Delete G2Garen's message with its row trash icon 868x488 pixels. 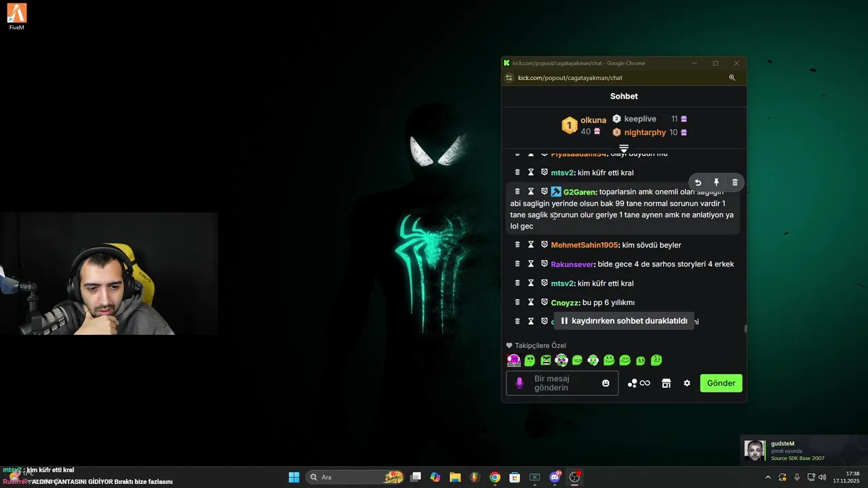click(517, 192)
